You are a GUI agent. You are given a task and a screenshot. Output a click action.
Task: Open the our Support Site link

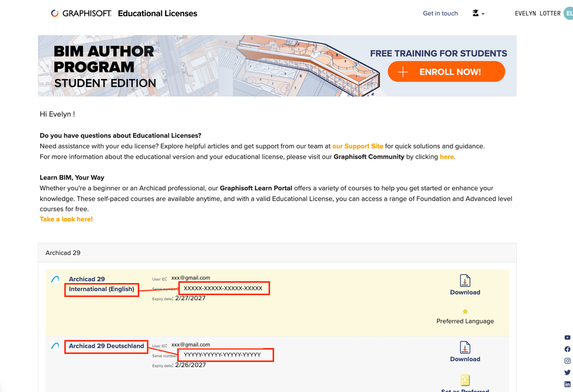[357, 146]
